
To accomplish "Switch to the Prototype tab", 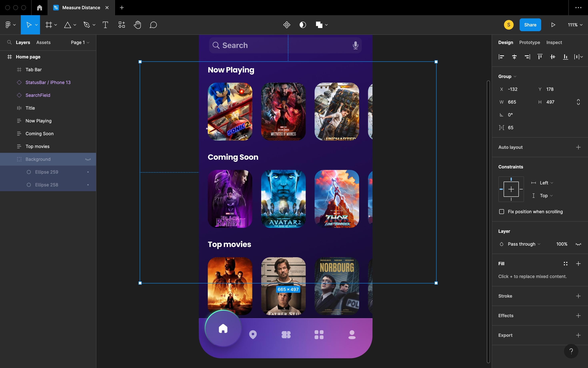I will pyautogui.click(x=529, y=42).
